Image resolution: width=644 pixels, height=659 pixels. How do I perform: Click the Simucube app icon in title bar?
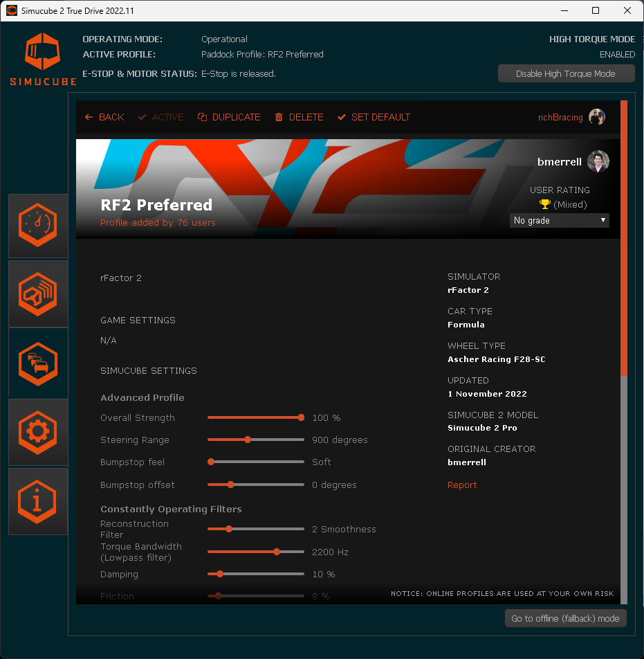pos(12,10)
